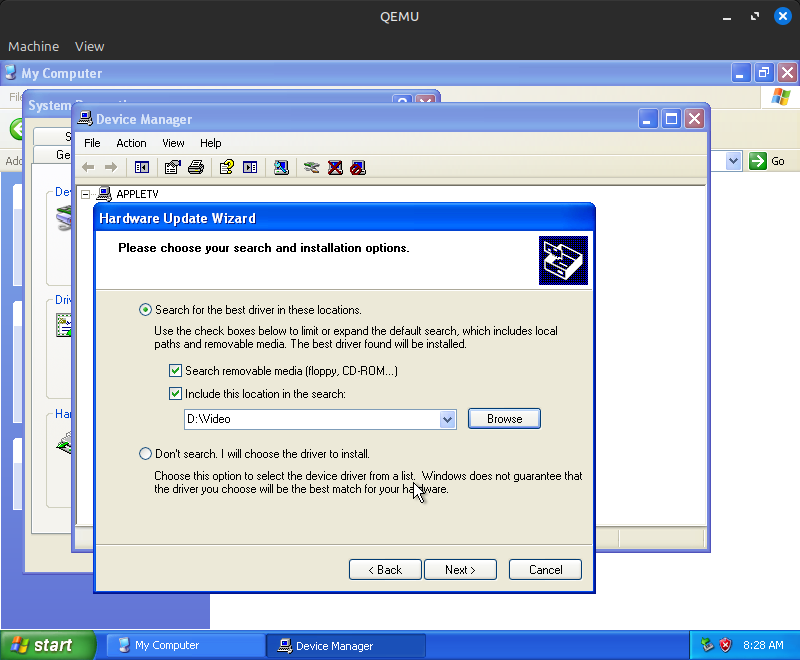Click the Hardware Update Wizard title bar
Viewport: 800px width, 660px height.
[x=344, y=218]
